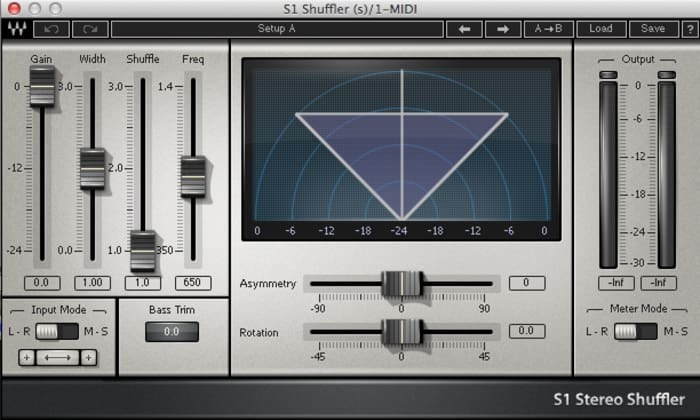Viewport: 700px width, 420px height.
Task: Click the Shuffle fader handle
Action: (x=143, y=250)
